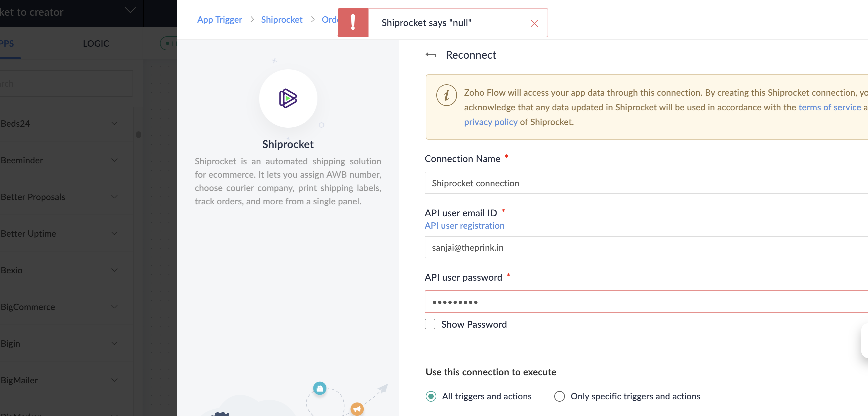Click the Connection Name input field
Screen dimensions: 868x416
(640, 183)
